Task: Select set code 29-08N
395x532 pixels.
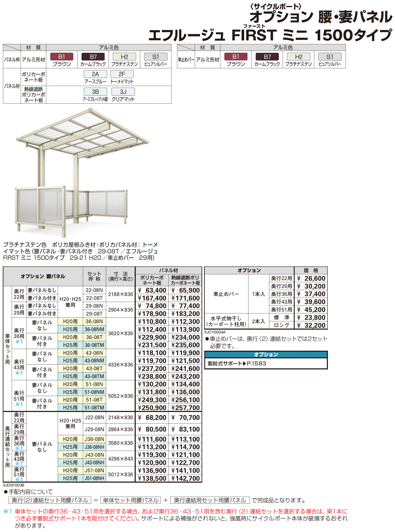Action: coord(94,306)
